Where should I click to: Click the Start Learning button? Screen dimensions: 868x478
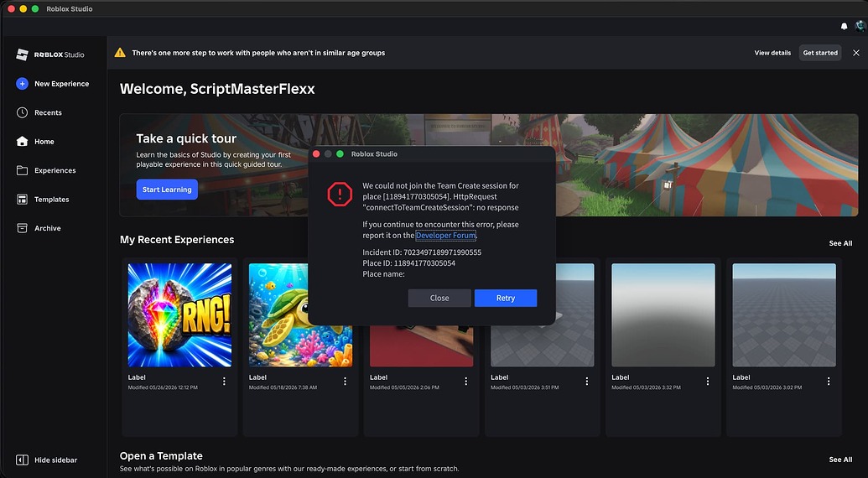point(167,190)
